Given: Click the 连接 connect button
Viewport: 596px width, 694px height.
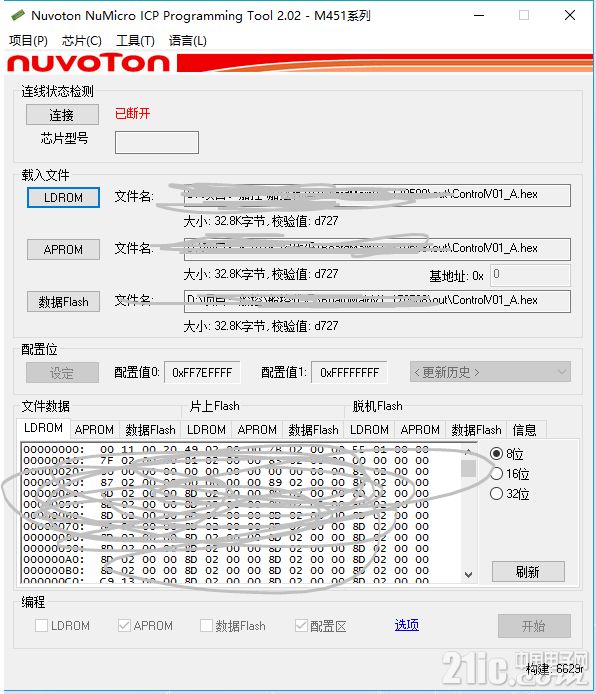Looking at the screenshot, I should (x=62, y=115).
